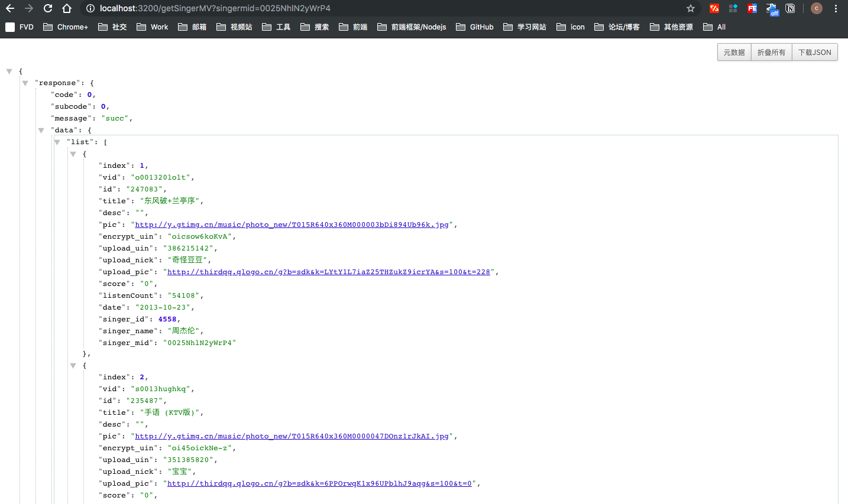Open the Chrome+ bookmarks folder
The width and height of the screenshot is (848, 504).
coord(66,27)
